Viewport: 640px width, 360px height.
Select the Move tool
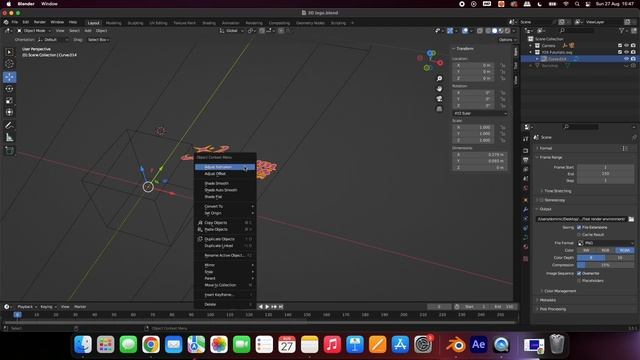click(x=9, y=77)
